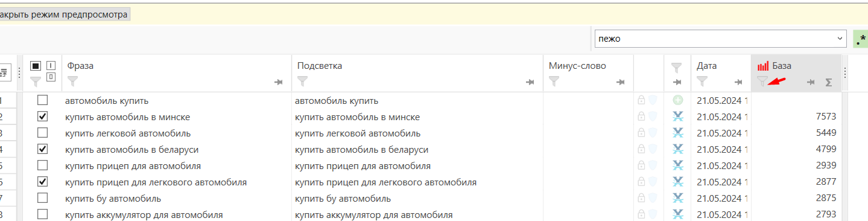Expand the пежо search dropdown arrow
Screen dimensions: 868x221
pyautogui.click(x=840, y=38)
